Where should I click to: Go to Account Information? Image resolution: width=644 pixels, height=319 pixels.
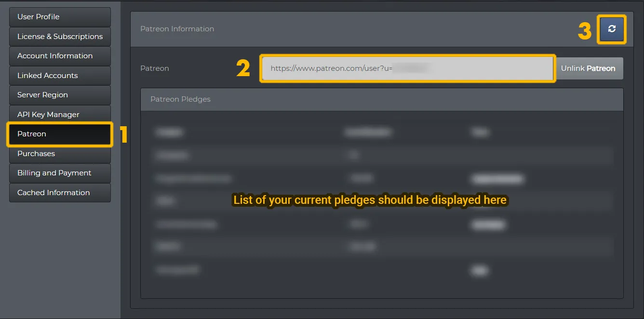pyautogui.click(x=60, y=56)
